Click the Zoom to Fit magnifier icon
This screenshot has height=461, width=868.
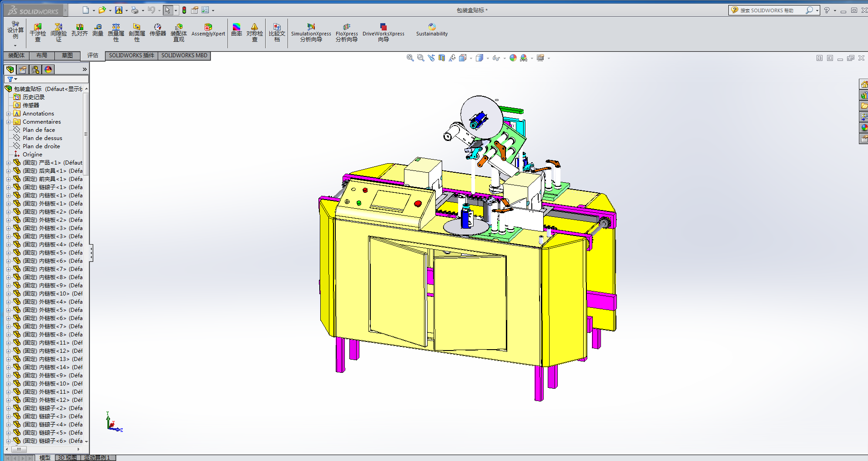pos(410,58)
